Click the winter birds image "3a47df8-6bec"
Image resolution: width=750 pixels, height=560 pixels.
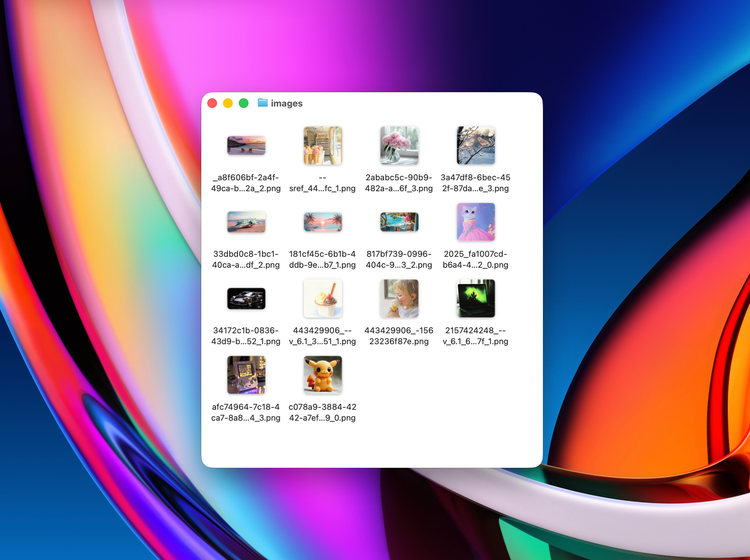tap(475, 145)
